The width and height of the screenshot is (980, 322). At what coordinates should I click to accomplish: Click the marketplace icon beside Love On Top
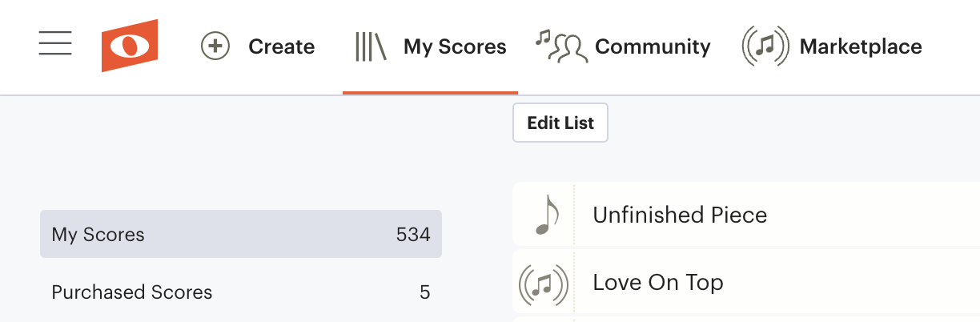544,283
